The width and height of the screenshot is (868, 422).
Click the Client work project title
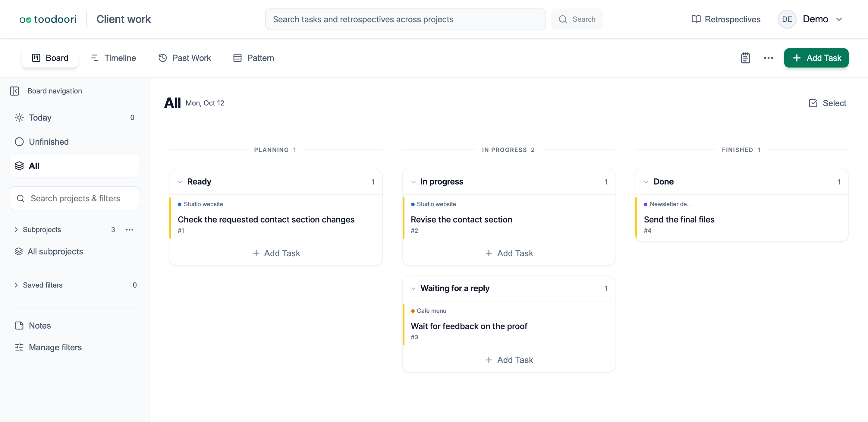[123, 19]
